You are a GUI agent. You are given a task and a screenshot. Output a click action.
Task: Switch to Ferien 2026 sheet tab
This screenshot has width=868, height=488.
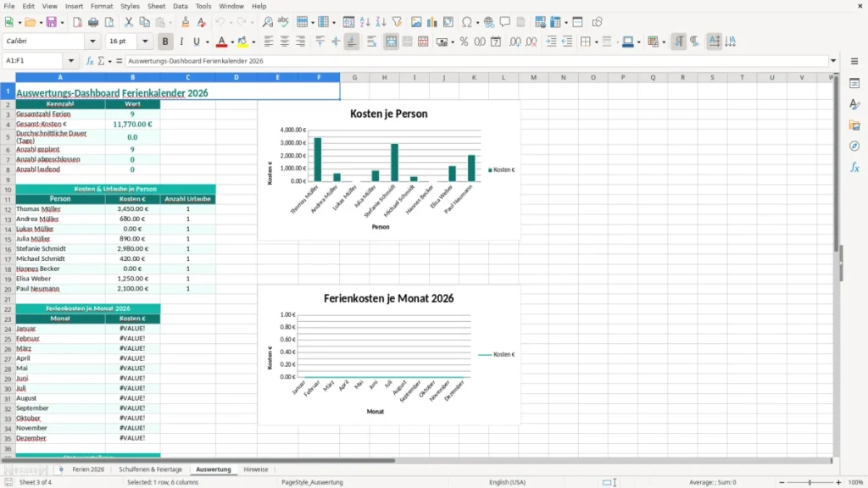click(x=88, y=469)
